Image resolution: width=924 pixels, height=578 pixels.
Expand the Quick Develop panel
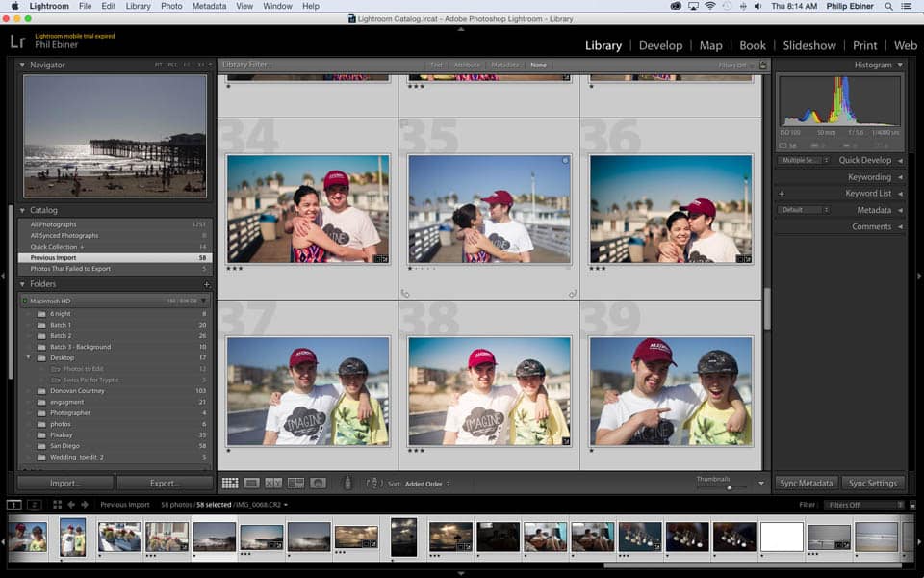point(900,161)
